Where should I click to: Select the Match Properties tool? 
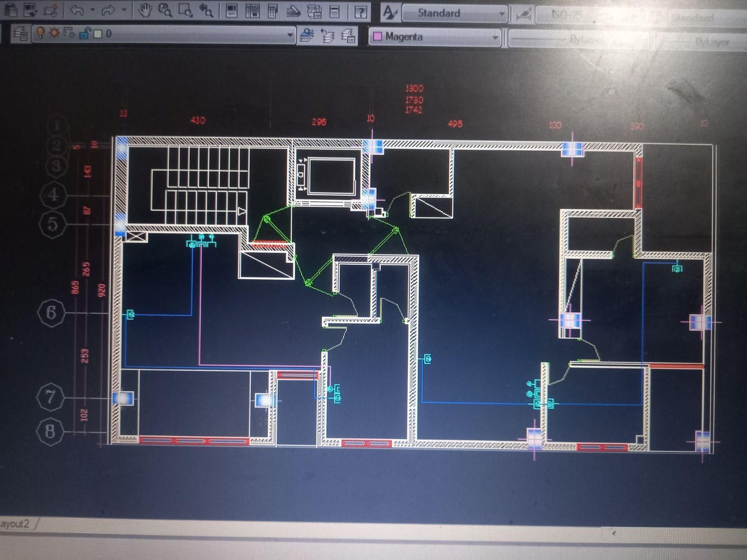pyautogui.click(x=30, y=9)
